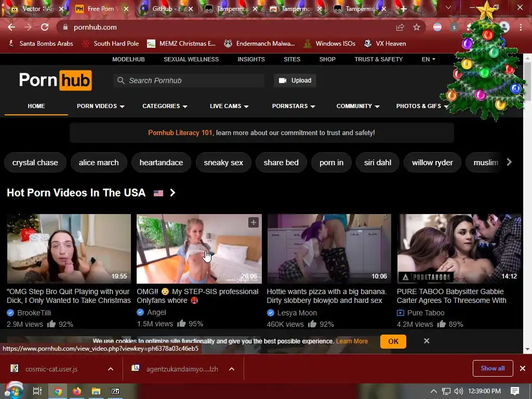Viewport: 532px width, 399px height.
Task: Click the browser forward arrow
Action: [x=28, y=27]
